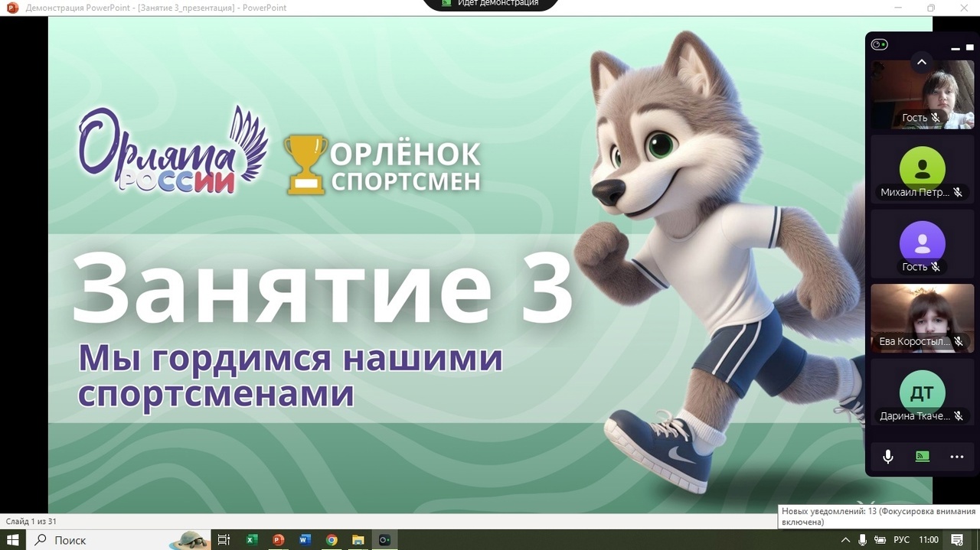
Task: Open Google Chrome from the taskbar
Action: coord(332,539)
